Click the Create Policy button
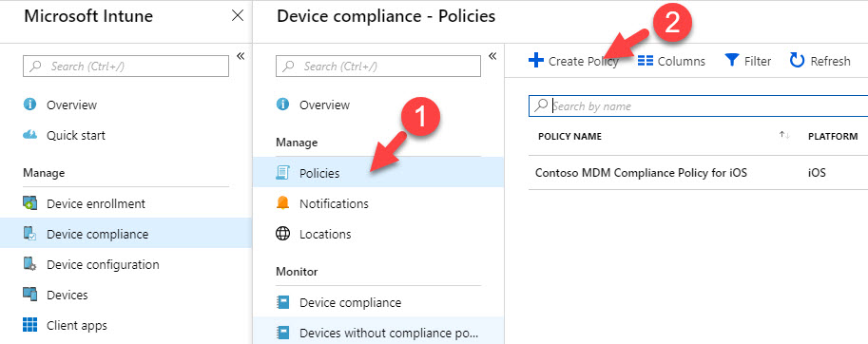Image resolution: width=868 pixels, height=344 pixels. 573,61
